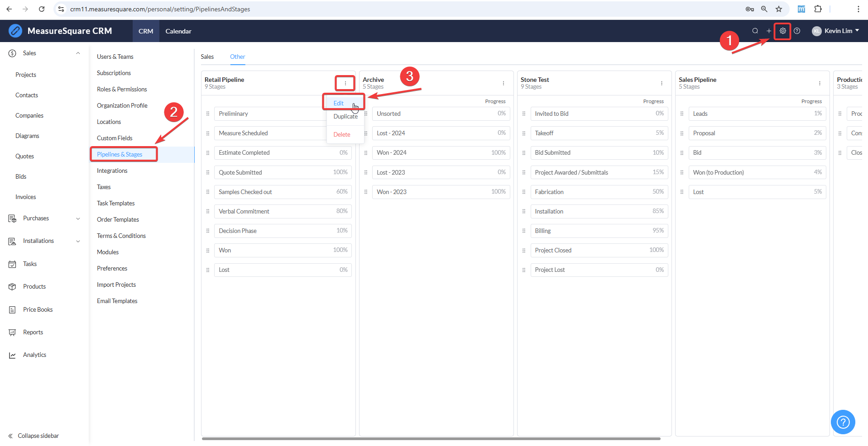Image resolution: width=868 pixels, height=446 pixels.
Task: Open Kevin Lim user dropdown
Action: pyautogui.click(x=835, y=31)
